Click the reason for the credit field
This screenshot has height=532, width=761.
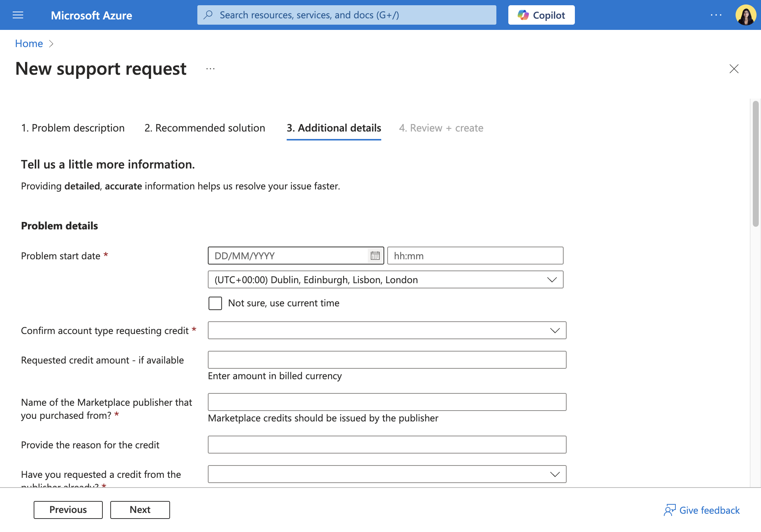coord(387,445)
